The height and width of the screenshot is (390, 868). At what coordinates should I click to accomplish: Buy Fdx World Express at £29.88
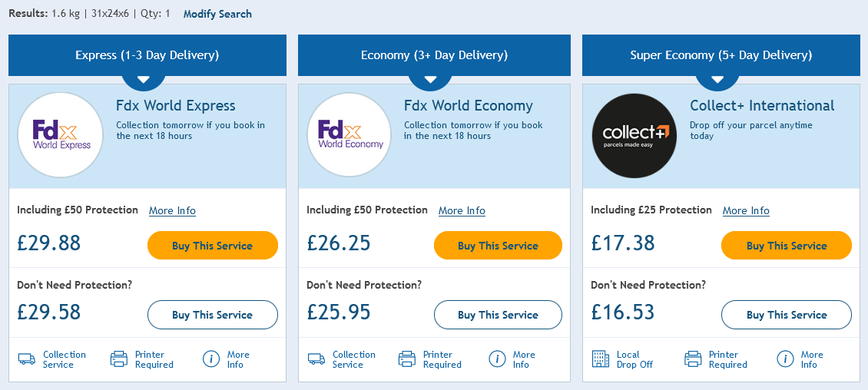click(213, 246)
